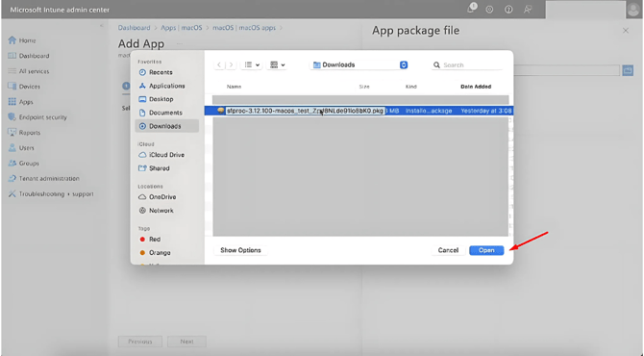Click the Apps grid icon in sidebar

(12, 102)
